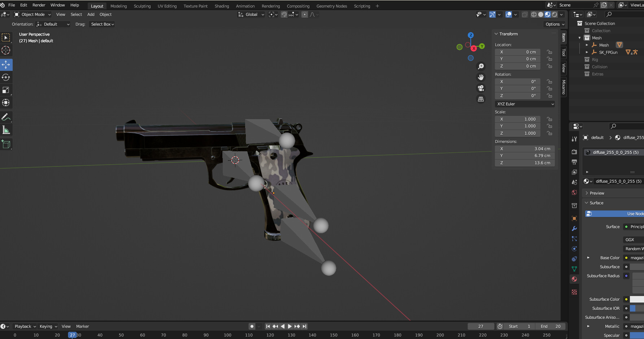
Task: Click the Z axis on navigation gizmo
Action: click(x=471, y=35)
